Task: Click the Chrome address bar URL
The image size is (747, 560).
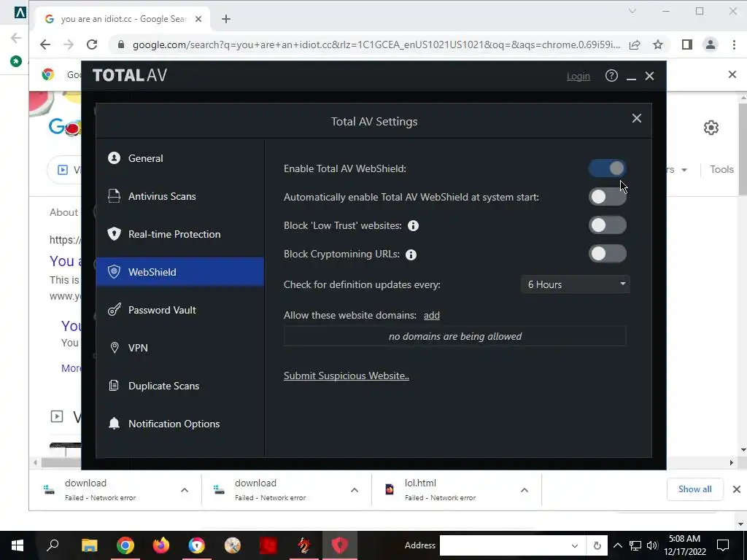Action: 376,44
